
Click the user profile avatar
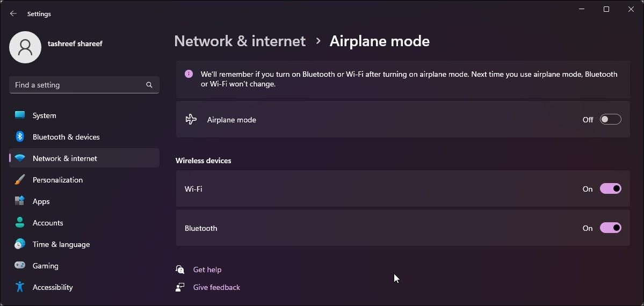pos(25,47)
